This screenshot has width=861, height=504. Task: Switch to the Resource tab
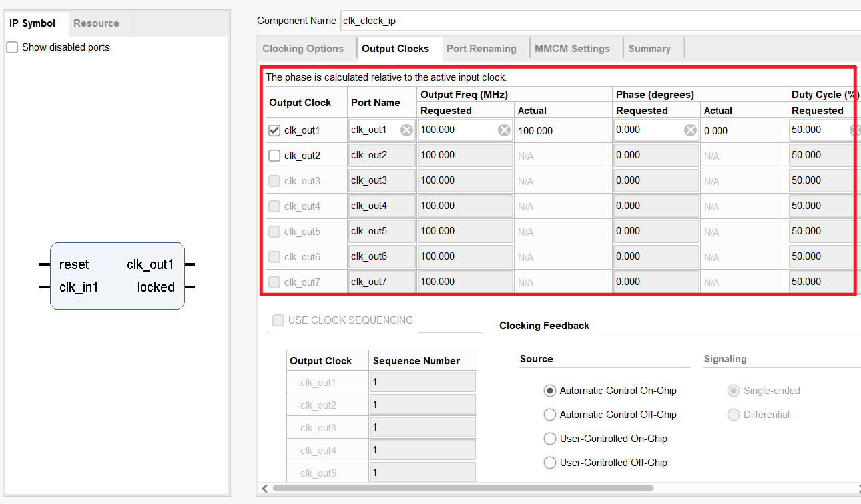point(96,23)
